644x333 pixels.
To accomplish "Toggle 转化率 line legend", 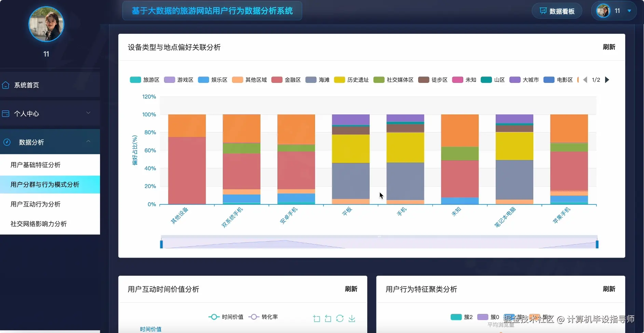I will point(263,317).
